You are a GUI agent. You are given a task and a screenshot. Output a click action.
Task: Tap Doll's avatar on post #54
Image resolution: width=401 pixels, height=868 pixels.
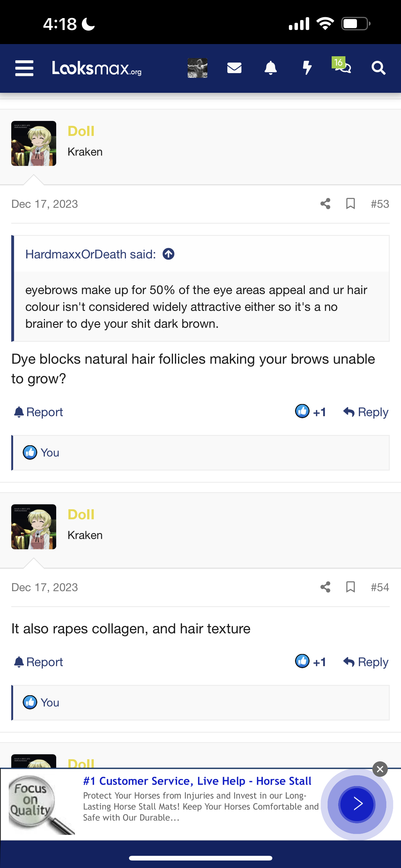34,527
